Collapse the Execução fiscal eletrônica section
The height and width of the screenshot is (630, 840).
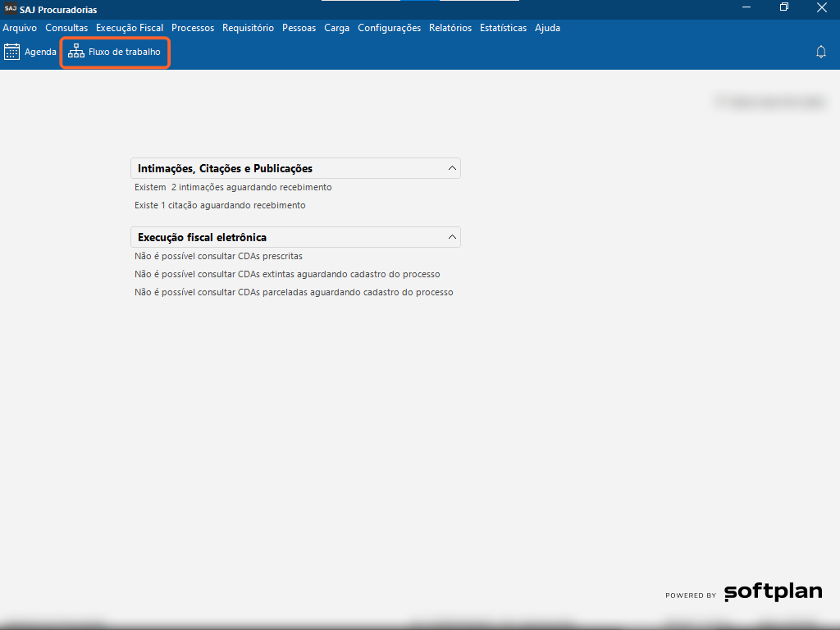click(451, 237)
